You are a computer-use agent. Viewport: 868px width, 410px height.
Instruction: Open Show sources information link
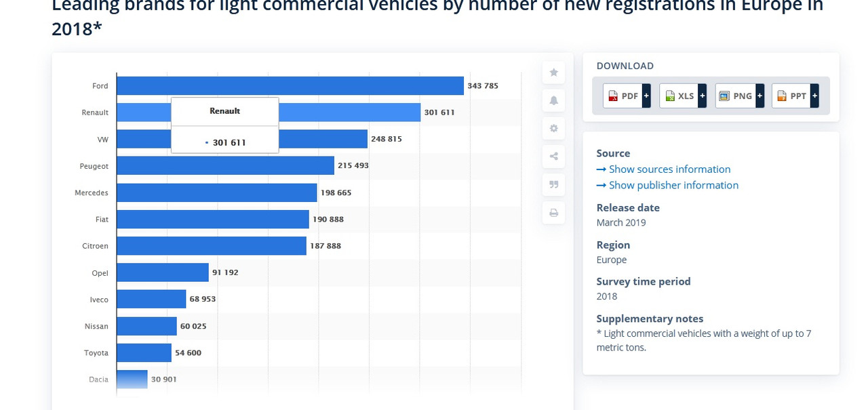tap(663, 169)
